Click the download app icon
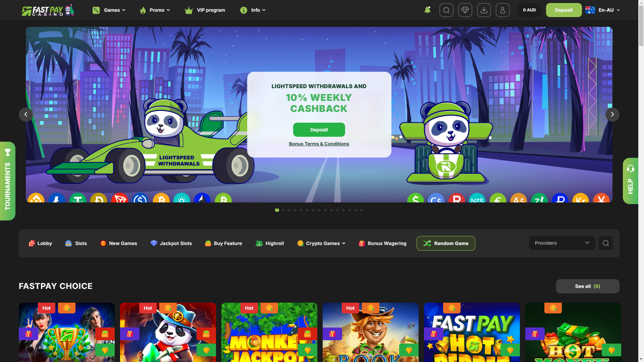Image resolution: width=644 pixels, height=362 pixels. tap(484, 10)
